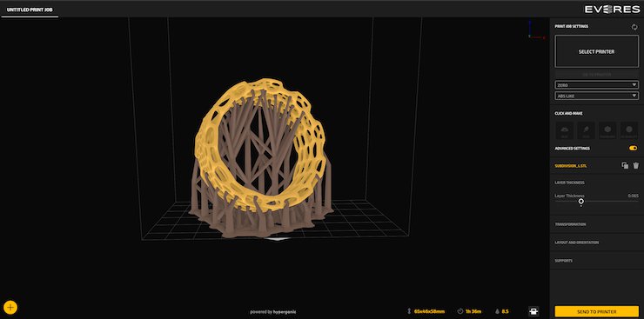
Task: Click the fourth Click and Make preset icon
Action: click(x=629, y=130)
